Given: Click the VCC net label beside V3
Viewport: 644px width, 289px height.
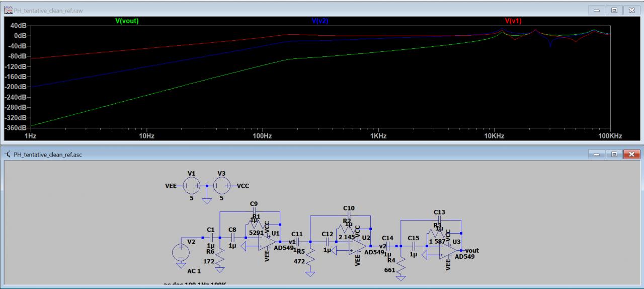Looking at the screenshot, I should (243, 186).
